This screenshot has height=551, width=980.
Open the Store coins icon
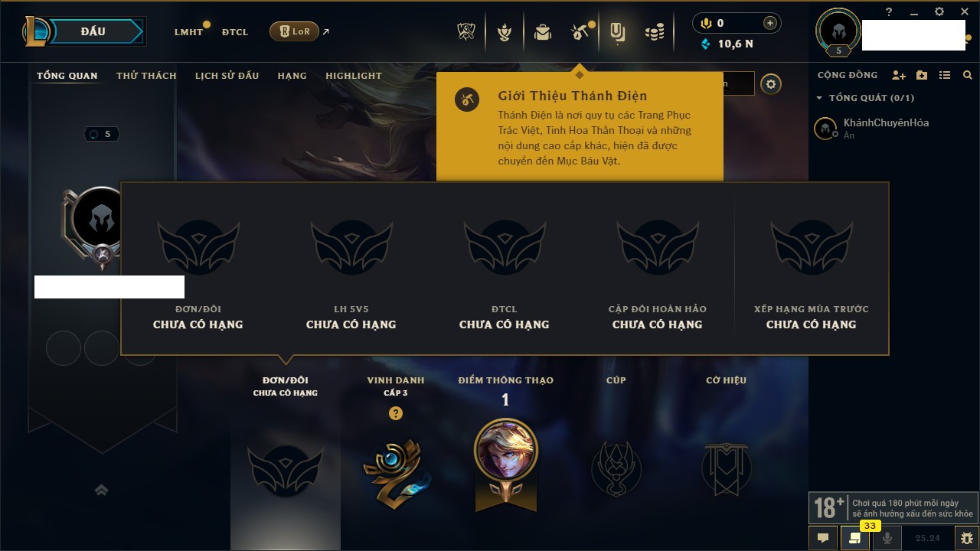pyautogui.click(x=654, y=32)
